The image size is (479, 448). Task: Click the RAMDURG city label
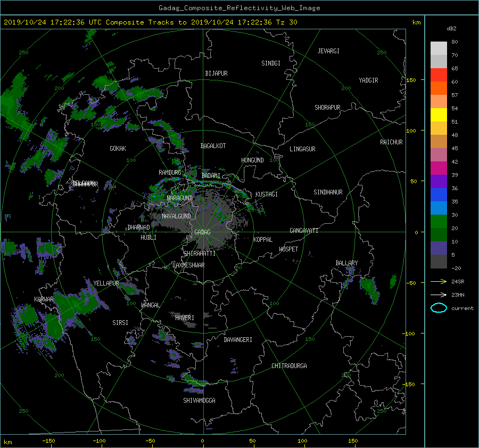[170, 173]
